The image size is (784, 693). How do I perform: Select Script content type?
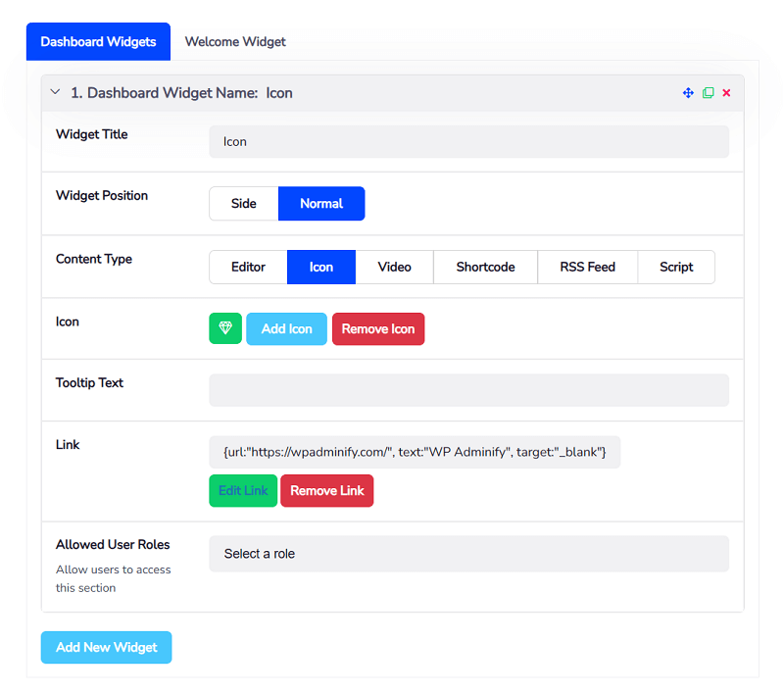point(676,267)
